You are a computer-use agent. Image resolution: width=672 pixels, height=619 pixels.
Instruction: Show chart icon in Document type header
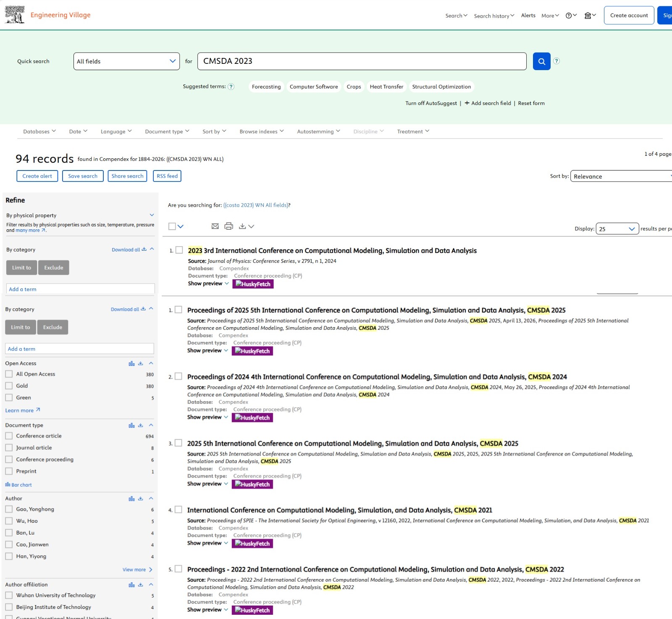click(131, 425)
